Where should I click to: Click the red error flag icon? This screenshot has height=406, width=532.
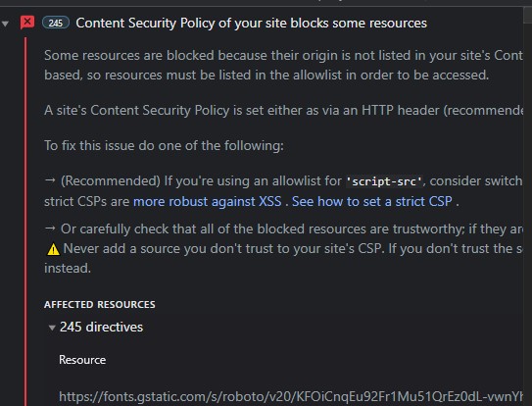coord(27,23)
